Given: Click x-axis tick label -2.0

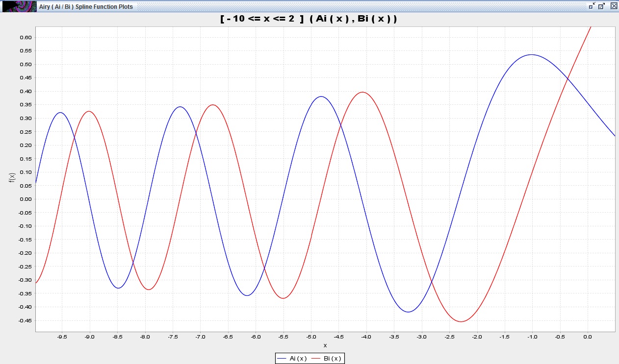Looking at the screenshot, I should coord(477,337).
